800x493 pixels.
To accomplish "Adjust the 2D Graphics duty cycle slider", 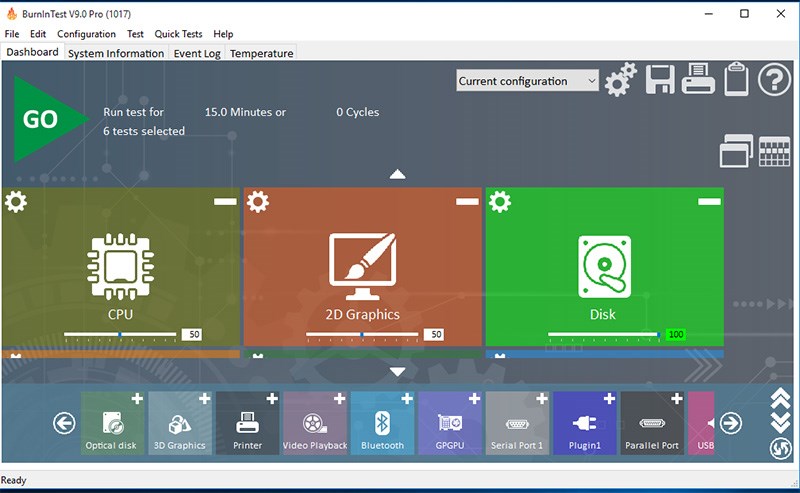I will [x=362, y=335].
